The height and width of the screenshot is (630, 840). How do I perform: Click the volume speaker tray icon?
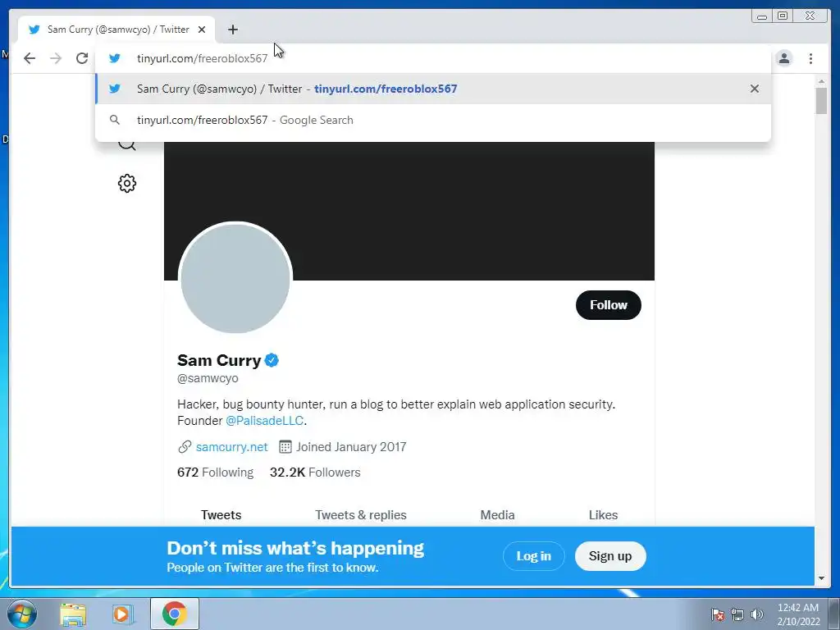pos(756,614)
